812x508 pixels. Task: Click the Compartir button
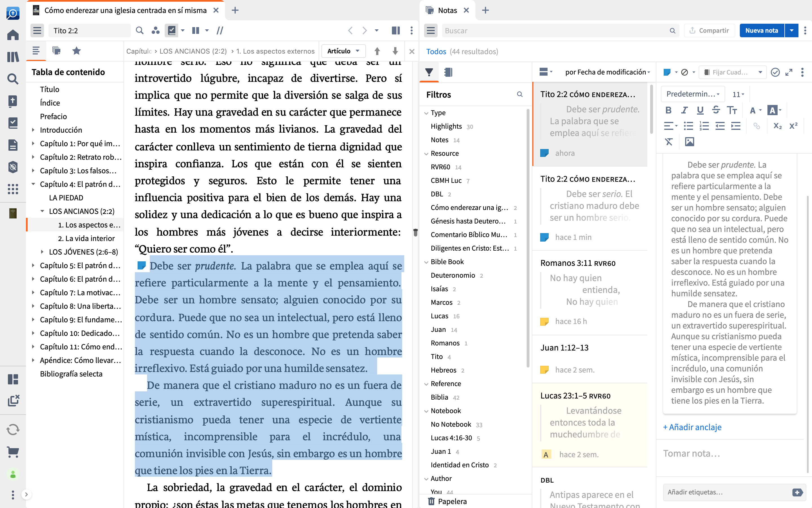coord(709,30)
